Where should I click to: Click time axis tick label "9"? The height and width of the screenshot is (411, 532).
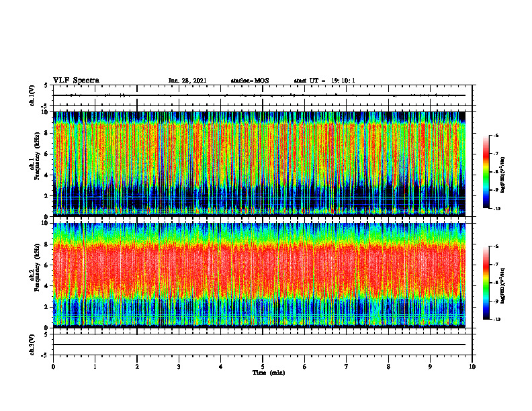tap(430, 367)
